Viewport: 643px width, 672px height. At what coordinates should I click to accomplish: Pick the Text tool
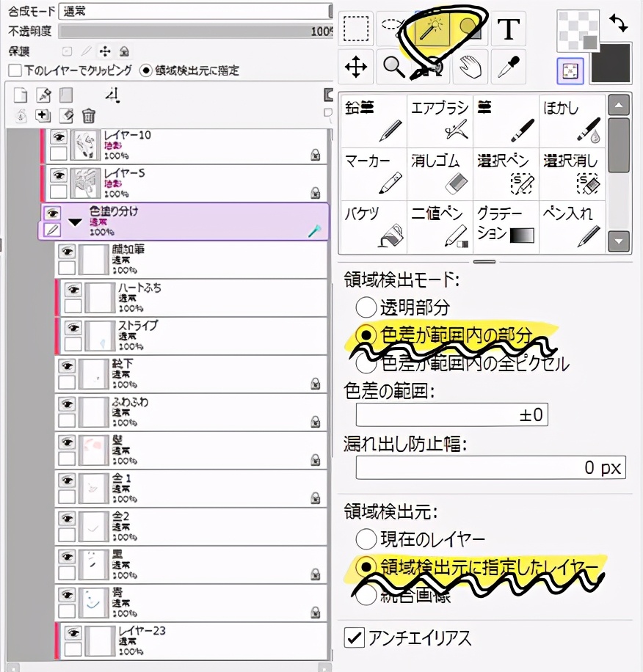tap(508, 30)
